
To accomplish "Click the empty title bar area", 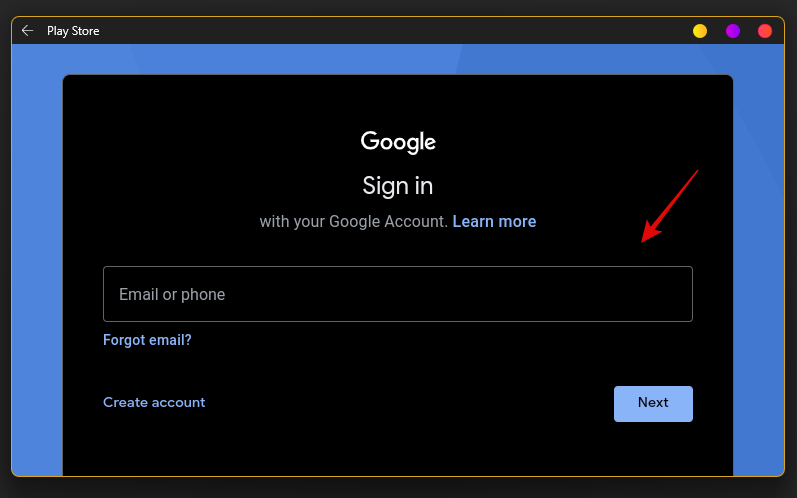I will point(396,31).
